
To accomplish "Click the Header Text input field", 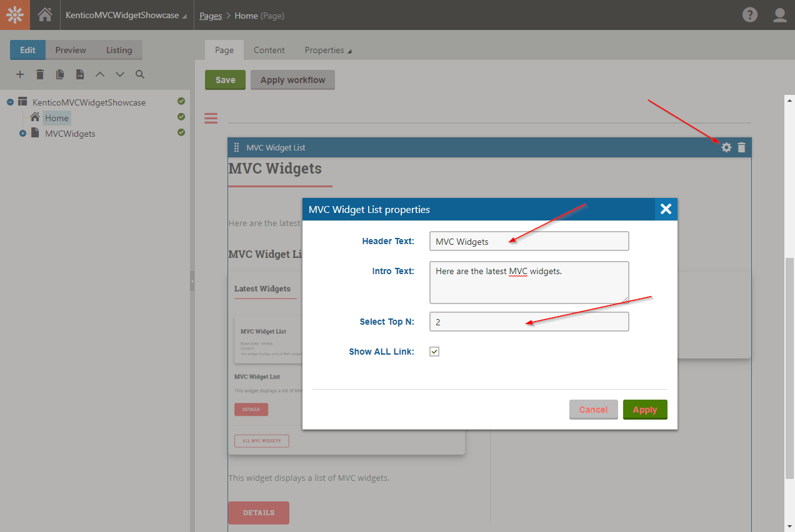I will pos(529,242).
